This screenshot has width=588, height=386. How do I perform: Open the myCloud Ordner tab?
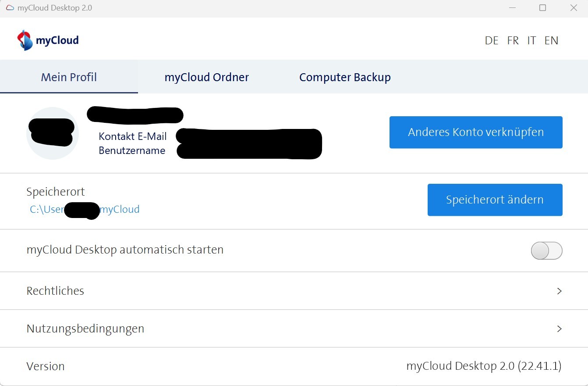[206, 77]
